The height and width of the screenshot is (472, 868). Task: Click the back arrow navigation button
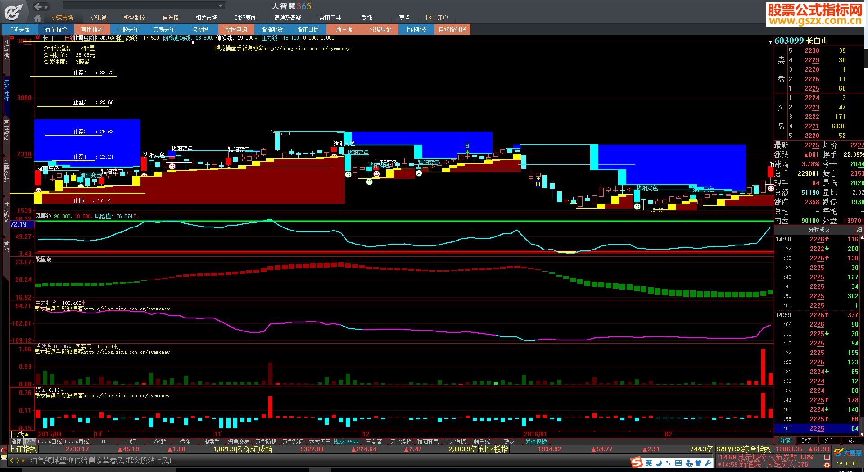38,6
